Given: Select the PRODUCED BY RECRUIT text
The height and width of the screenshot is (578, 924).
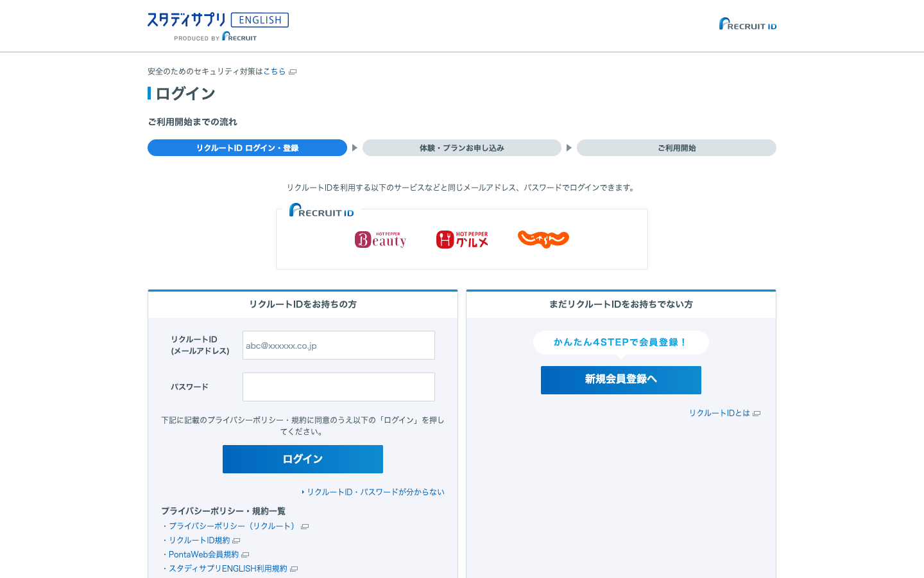Looking at the screenshot, I should click(215, 37).
